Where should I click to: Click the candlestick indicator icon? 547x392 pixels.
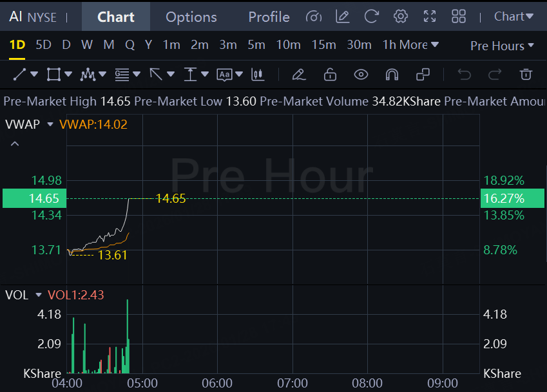point(258,75)
